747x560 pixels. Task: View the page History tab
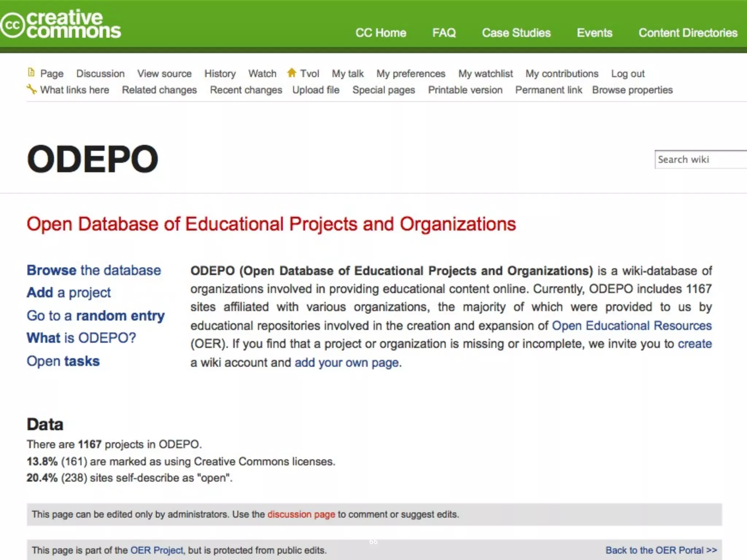click(x=220, y=74)
